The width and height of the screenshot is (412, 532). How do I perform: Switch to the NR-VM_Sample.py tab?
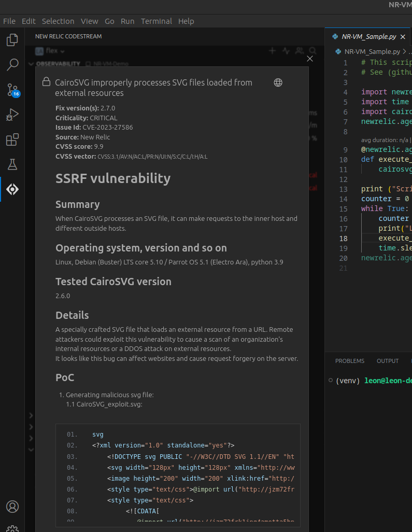click(x=368, y=37)
